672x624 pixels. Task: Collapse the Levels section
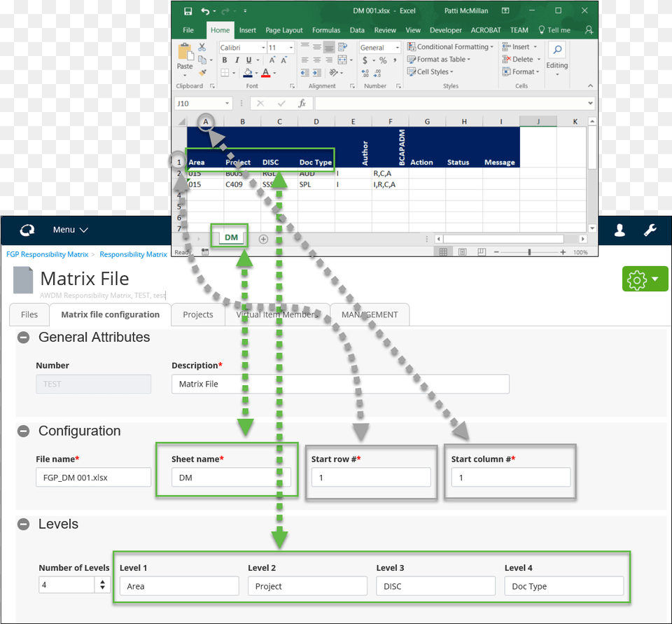point(23,525)
